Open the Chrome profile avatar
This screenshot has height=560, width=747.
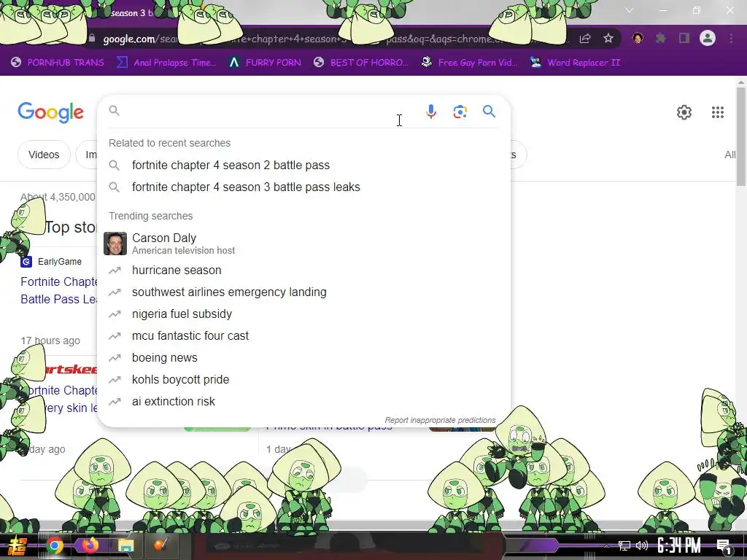708,38
